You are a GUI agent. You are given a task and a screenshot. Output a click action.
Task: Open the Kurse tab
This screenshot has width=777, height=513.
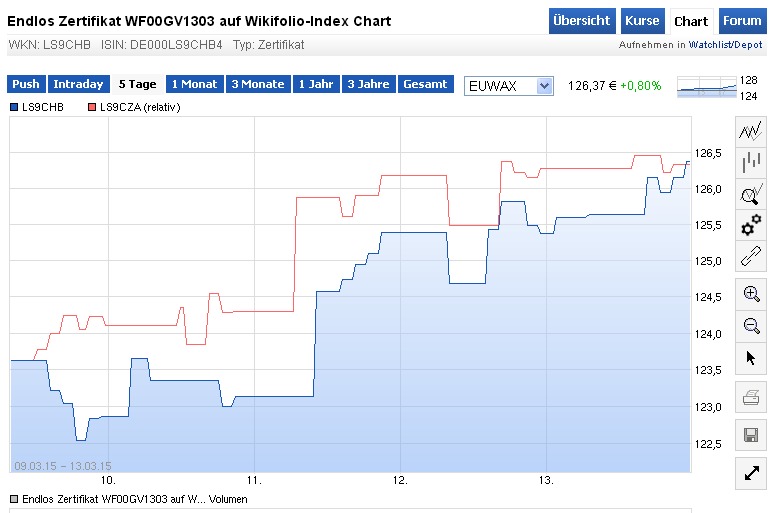coord(642,21)
